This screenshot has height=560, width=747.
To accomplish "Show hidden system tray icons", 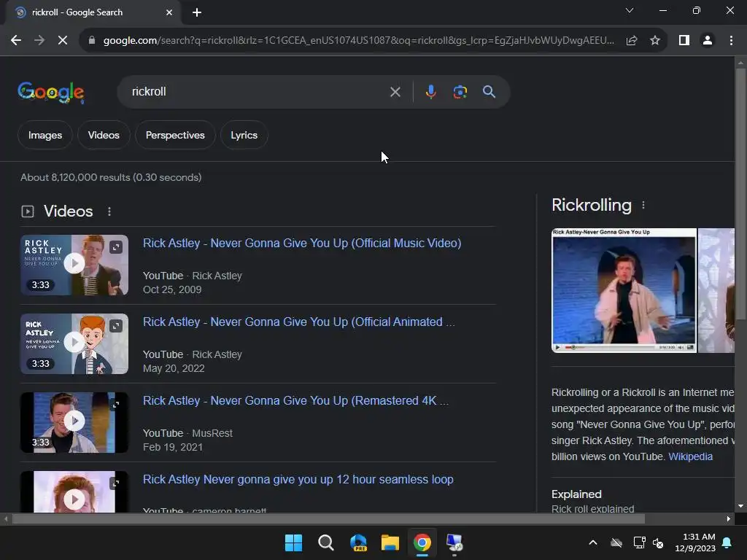I will [593, 542].
